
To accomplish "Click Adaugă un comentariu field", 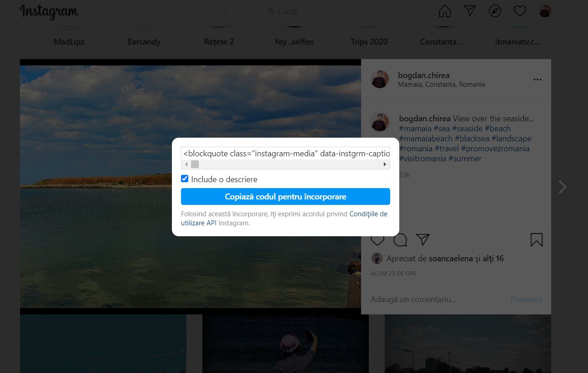I will 413,299.
